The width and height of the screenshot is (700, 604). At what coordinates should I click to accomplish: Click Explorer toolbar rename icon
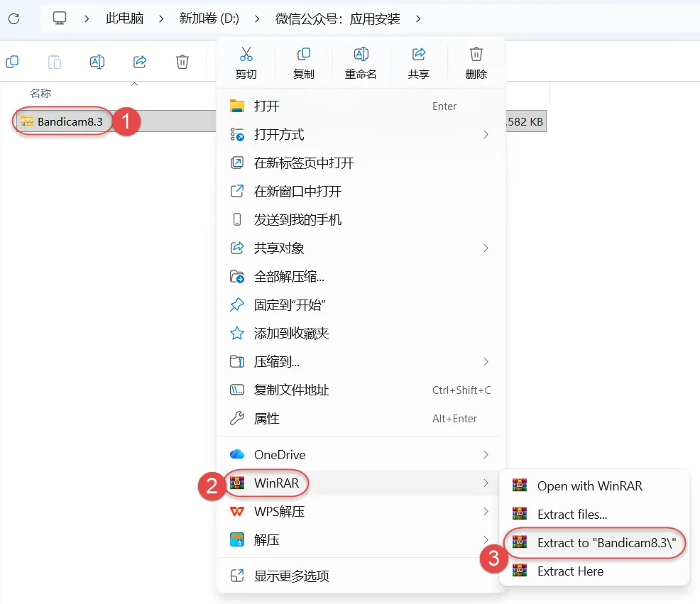click(x=97, y=61)
